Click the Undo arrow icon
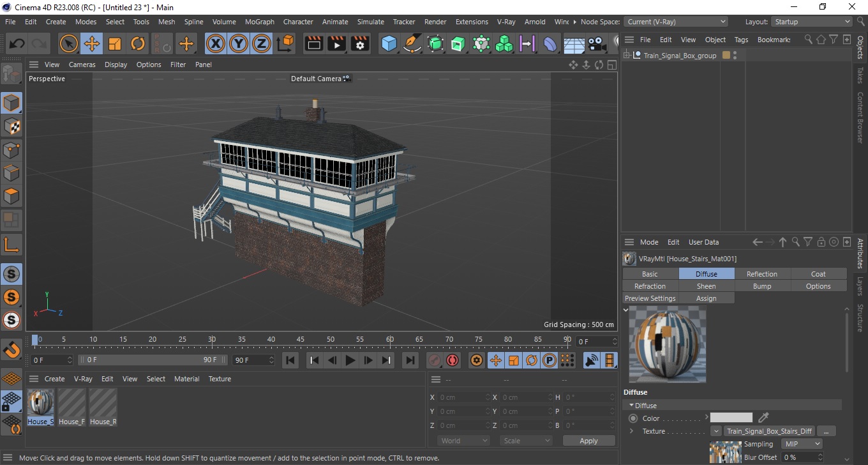Screen dimensions: 868x465 pyautogui.click(x=17, y=44)
